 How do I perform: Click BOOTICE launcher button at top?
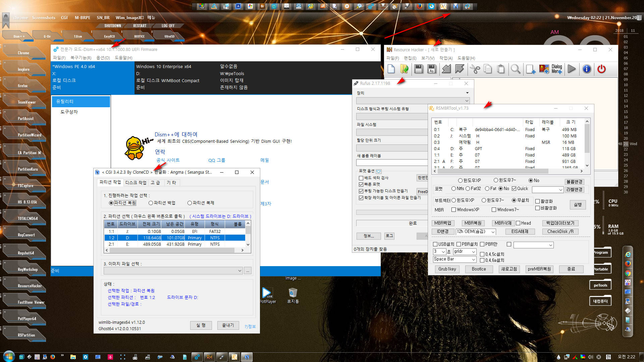click(139, 36)
